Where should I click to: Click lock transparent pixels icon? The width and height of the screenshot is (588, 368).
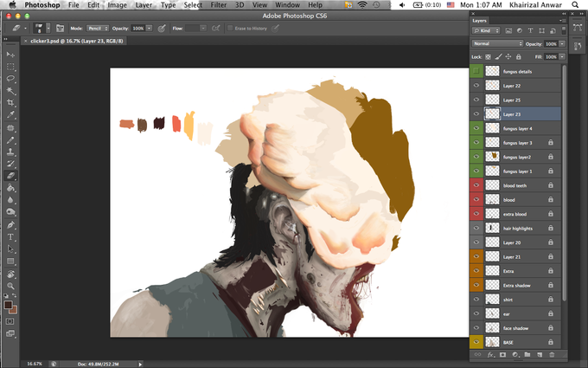coord(488,57)
